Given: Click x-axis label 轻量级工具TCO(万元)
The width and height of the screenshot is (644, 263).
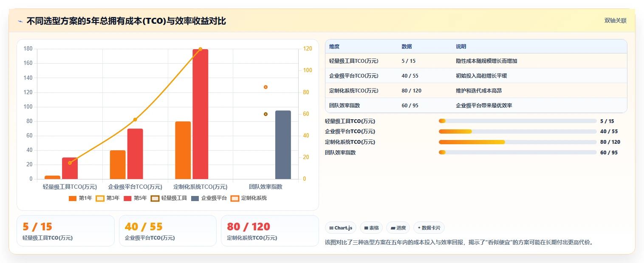Looking at the screenshot, I should pos(70,187).
